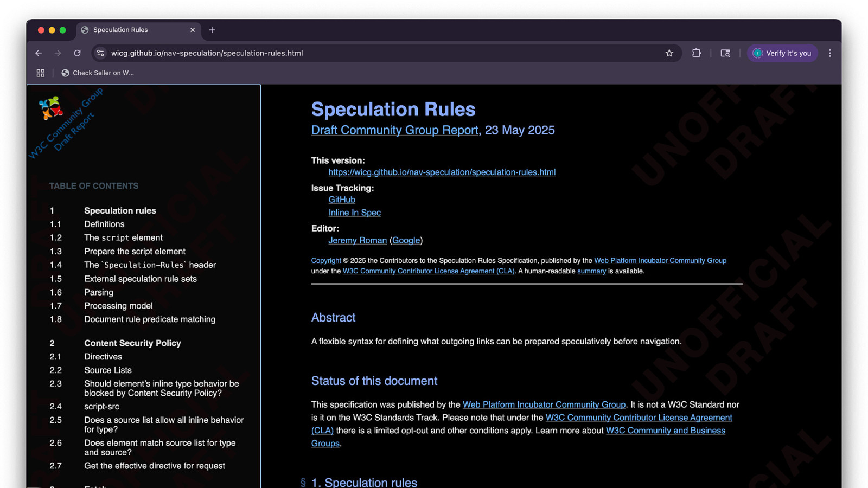
Task: Click the Draft Community Group Report link
Action: click(x=395, y=130)
